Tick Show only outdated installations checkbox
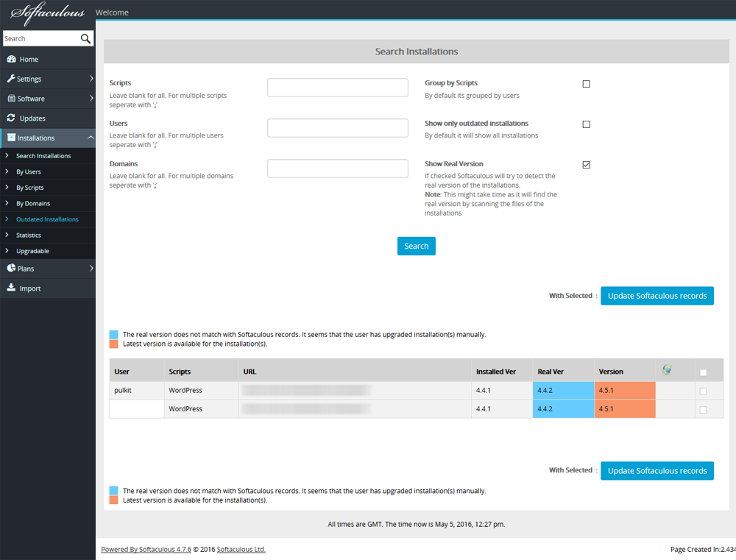The image size is (736, 560). (x=587, y=124)
